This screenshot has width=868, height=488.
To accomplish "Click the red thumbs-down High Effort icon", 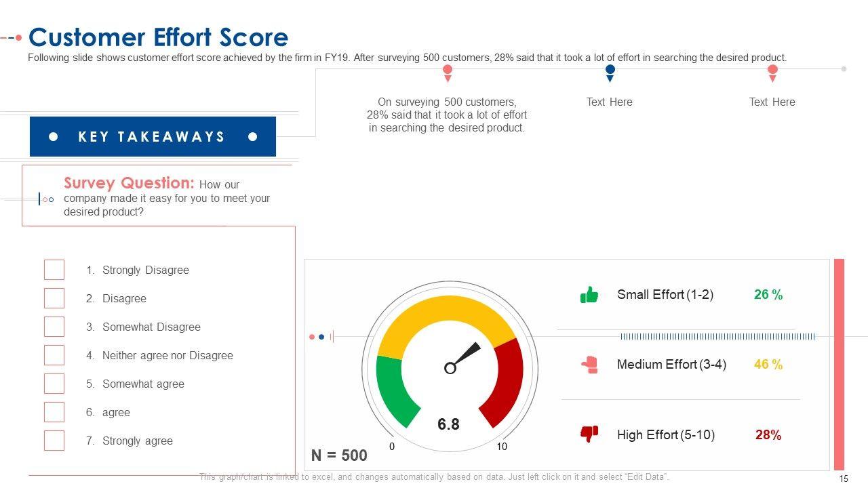I will pyautogui.click(x=589, y=434).
